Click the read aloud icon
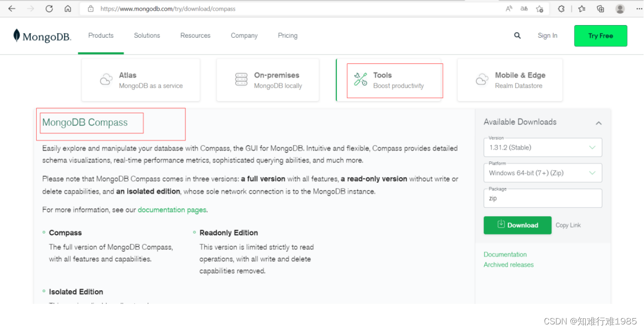This screenshot has width=644, height=330. [509, 9]
